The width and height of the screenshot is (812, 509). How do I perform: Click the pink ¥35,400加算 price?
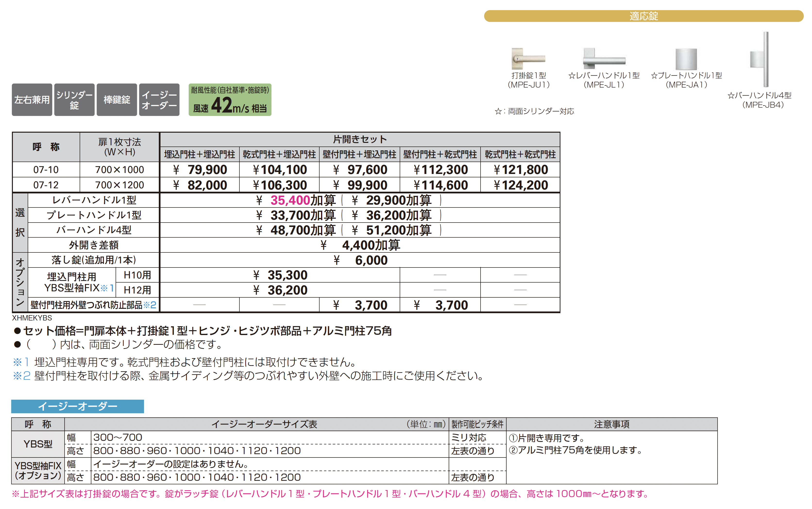290,200
